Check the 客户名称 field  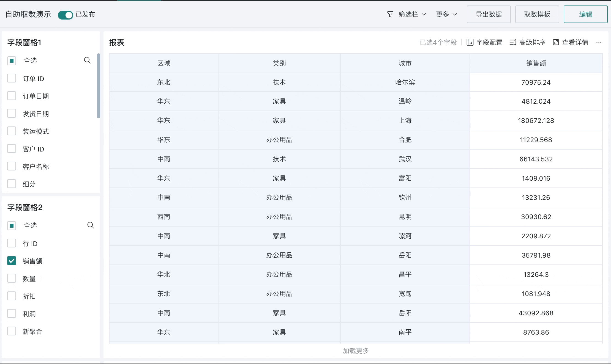[x=12, y=166]
